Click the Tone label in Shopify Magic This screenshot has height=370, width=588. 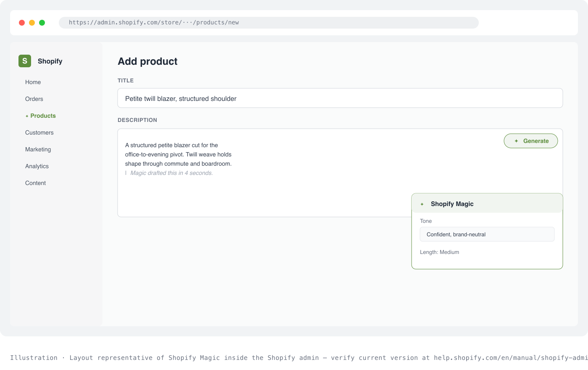[x=426, y=221]
